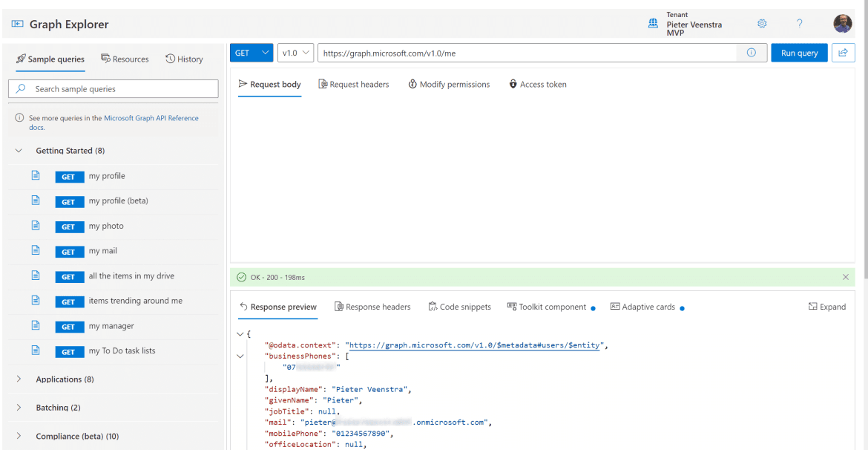The image size is (868, 450).
Task: Select the Request headers tab
Action: 354,84
